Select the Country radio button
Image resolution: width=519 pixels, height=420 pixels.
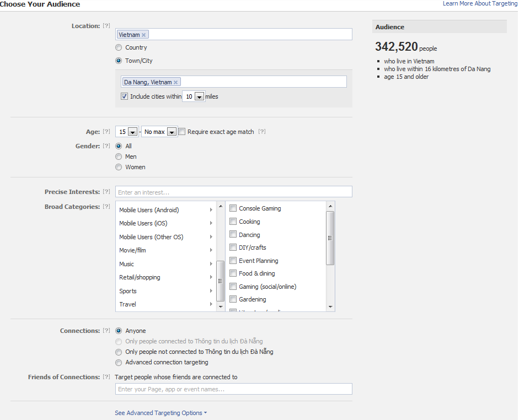(x=119, y=47)
